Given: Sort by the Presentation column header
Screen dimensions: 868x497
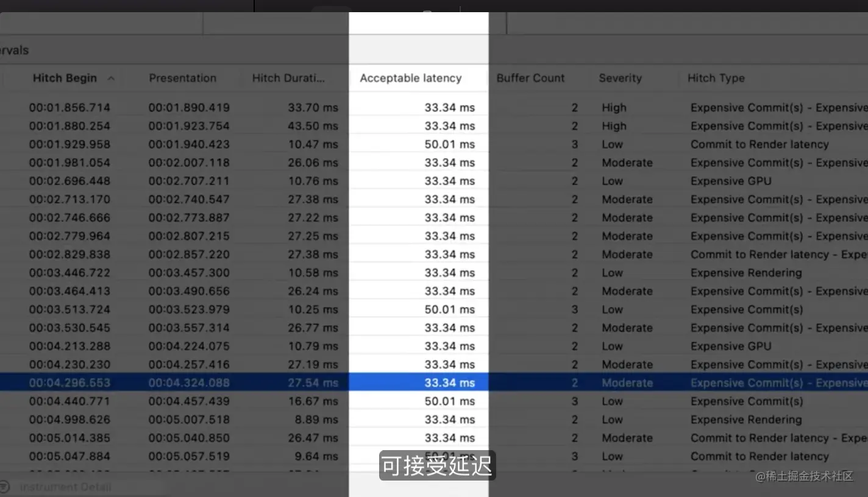Looking at the screenshot, I should [183, 78].
